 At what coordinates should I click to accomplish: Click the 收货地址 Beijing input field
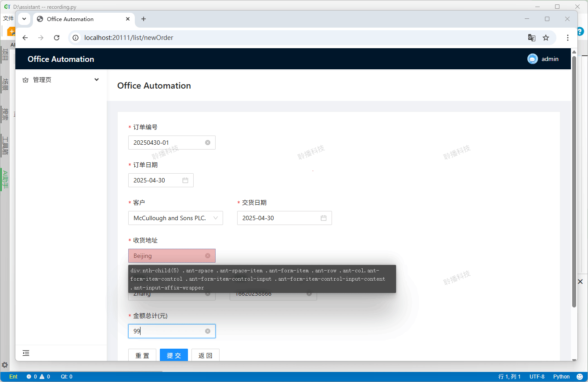[x=167, y=256]
